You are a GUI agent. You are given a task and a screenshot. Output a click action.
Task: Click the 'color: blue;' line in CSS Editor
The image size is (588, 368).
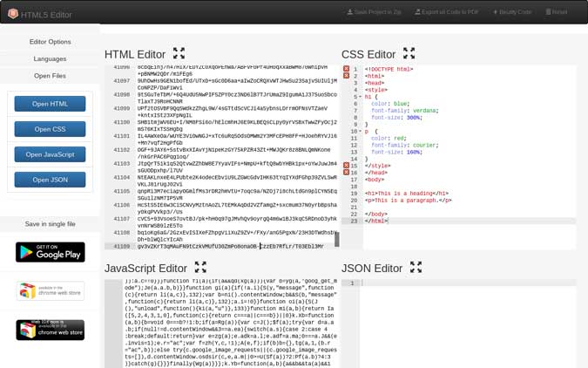tap(390, 104)
